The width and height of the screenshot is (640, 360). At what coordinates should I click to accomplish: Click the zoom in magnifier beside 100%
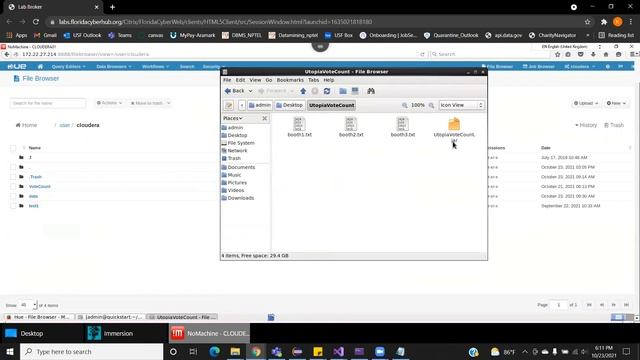click(x=431, y=105)
